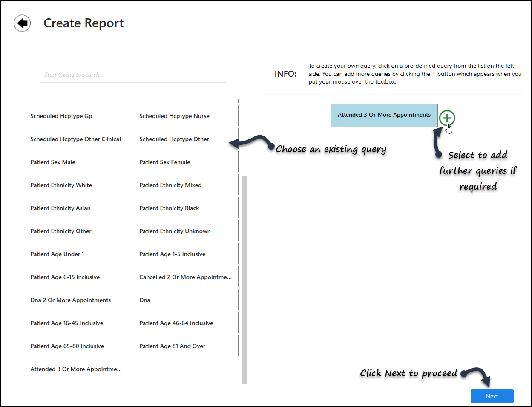The image size is (532, 407).
Task: Select Scheduled Hcptype Nurse query
Action: pyautogui.click(x=186, y=116)
